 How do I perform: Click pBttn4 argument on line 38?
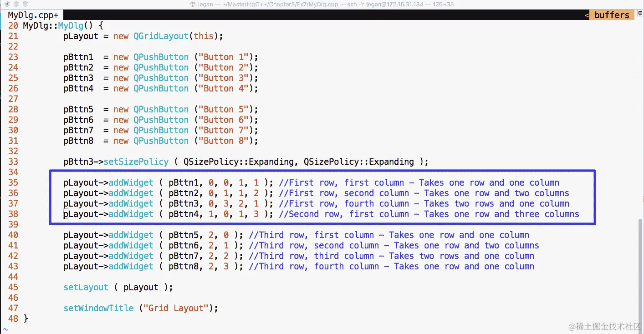[x=184, y=214]
